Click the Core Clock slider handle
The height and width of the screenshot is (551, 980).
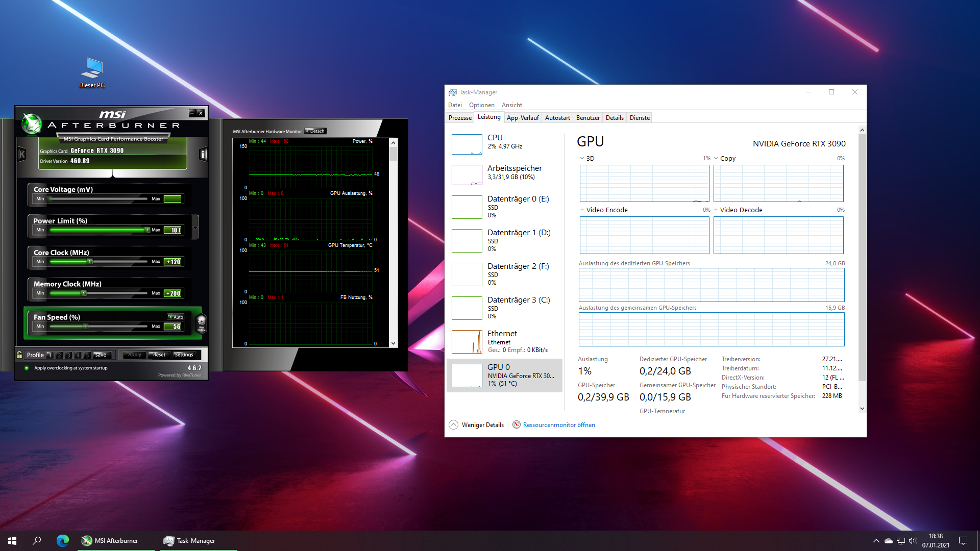pyautogui.click(x=90, y=262)
